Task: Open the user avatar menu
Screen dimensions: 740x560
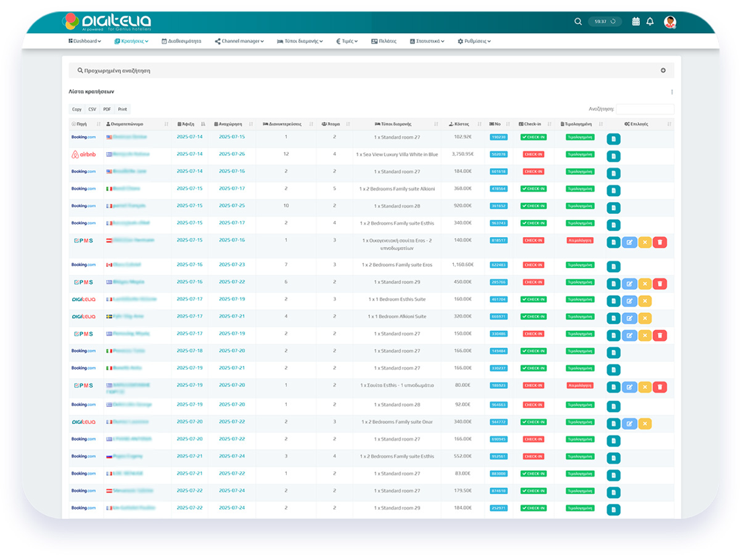Action: 670,22
